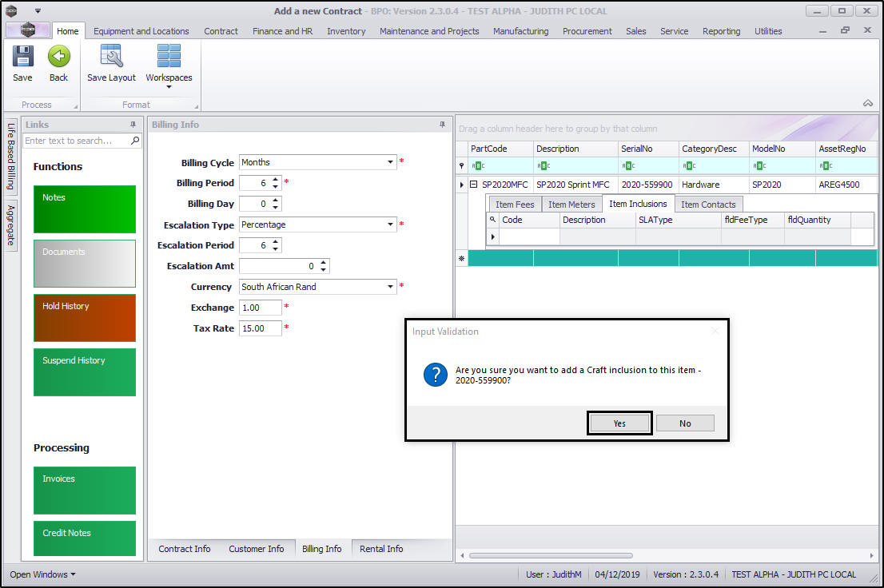
Task: Expand the Escalation Type dropdown
Action: pyautogui.click(x=391, y=224)
